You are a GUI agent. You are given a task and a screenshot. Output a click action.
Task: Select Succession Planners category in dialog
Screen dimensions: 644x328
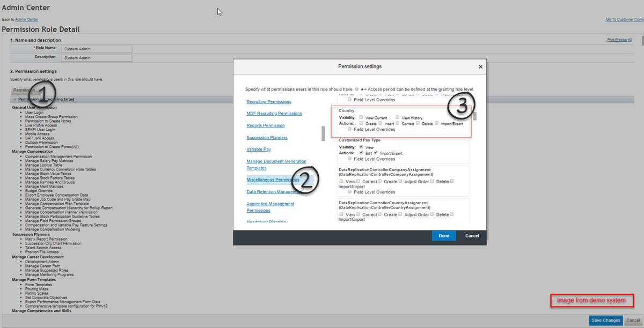pos(267,138)
